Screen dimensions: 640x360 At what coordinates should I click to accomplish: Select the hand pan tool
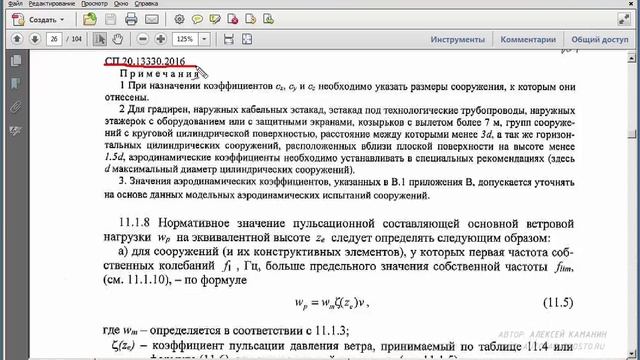point(118,39)
